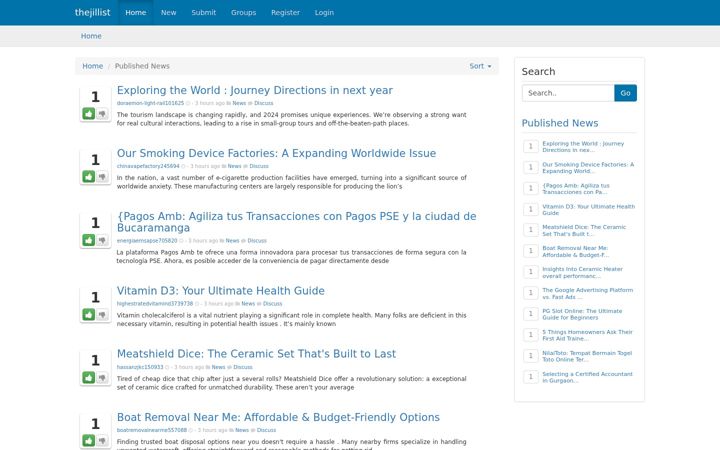Open the Meatshield Dice article title
Viewport: 720px width, 450px height.
[x=256, y=354]
